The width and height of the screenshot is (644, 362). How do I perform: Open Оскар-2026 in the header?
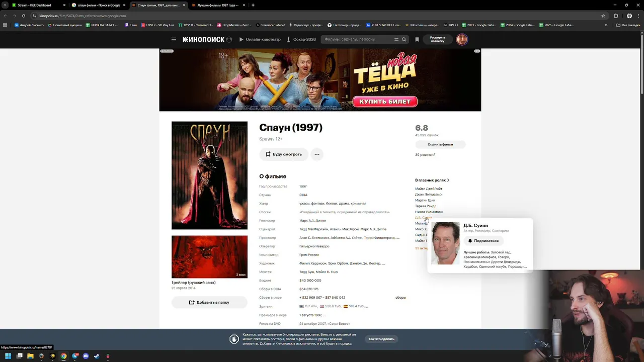click(301, 39)
